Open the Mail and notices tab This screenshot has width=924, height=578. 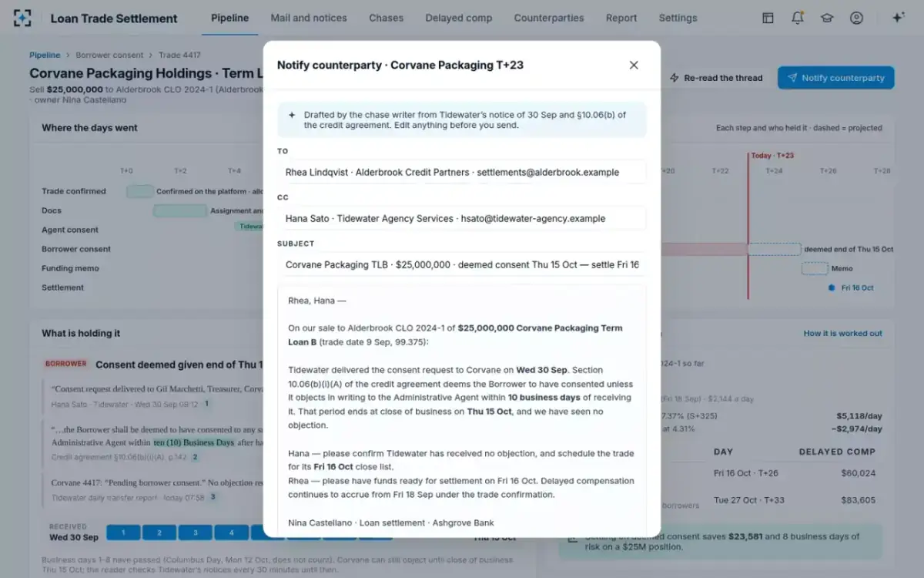coord(309,18)
